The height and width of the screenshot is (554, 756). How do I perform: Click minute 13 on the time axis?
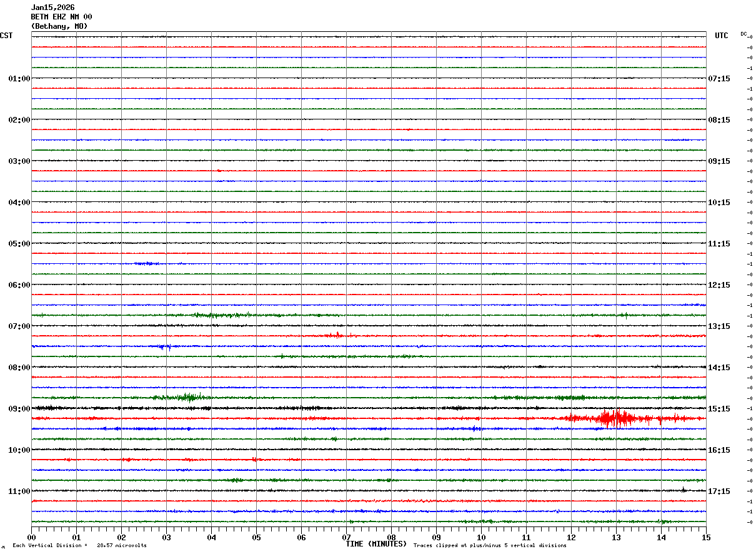click(x=616, y=537)
